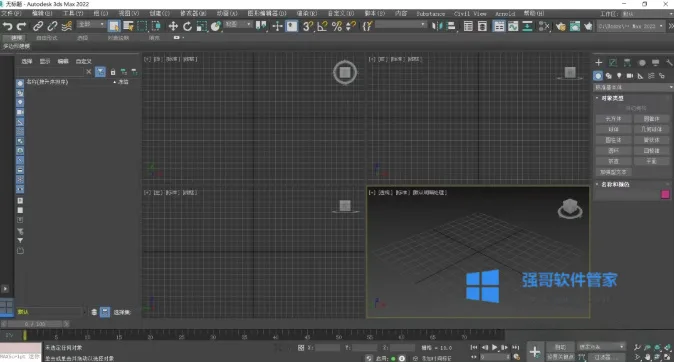The width and height of the screenshot is (674, 362).
Task: Open the Civil View menu
Action: tap(470, 14)
